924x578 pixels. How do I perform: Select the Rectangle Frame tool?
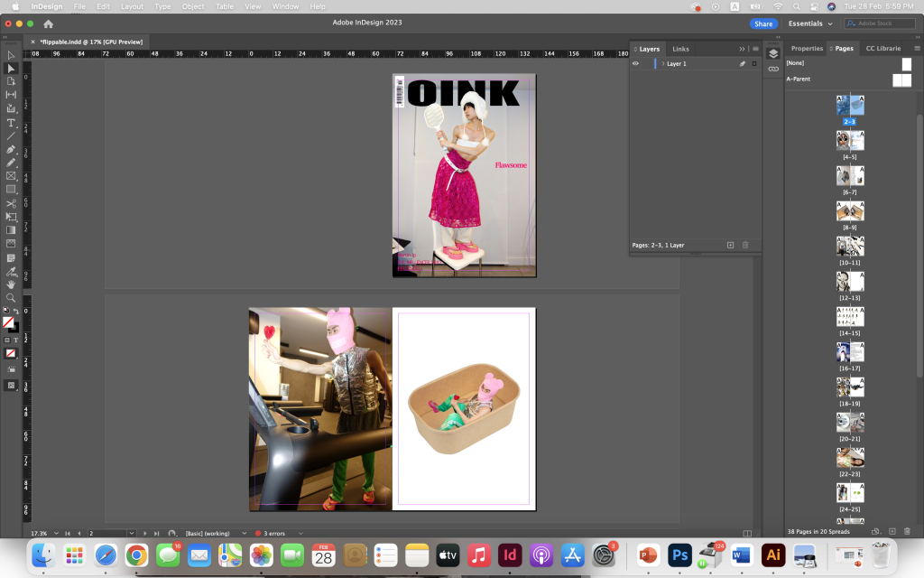[11, 176]
